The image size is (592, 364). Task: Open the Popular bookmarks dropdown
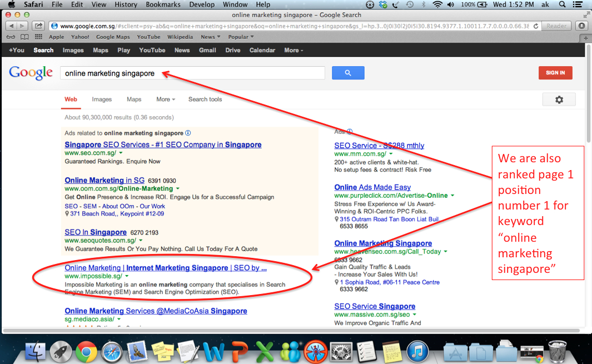pyautogui.click(x=241, y=37)
